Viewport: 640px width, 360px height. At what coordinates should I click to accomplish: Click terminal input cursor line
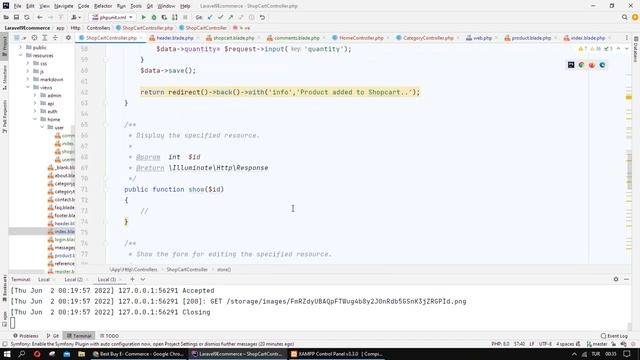tap(13, 323)
